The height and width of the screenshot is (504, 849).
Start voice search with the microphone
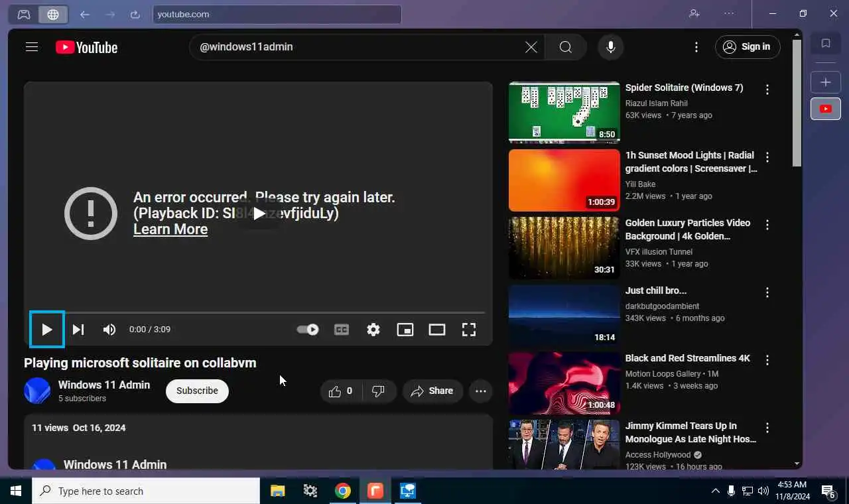click(611, 47)
